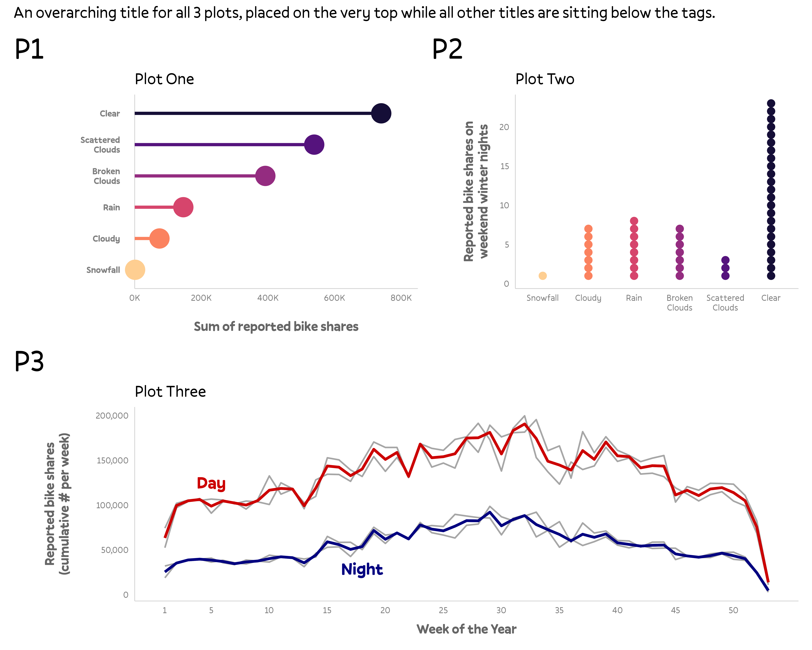The width and height of the screenshot is (812, 650).
Task: Select the P2 tag
Action: pos(447,49)
